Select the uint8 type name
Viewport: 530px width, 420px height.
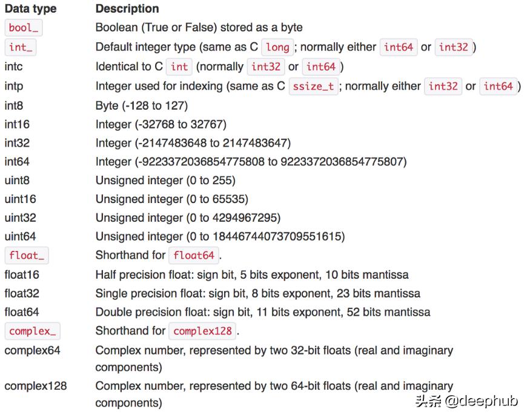(x=17, y=181)
